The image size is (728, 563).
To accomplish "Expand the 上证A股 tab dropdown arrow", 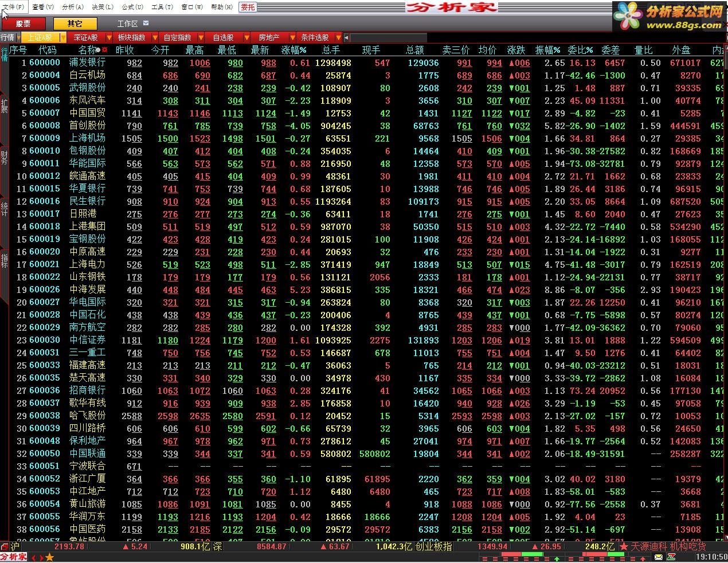I will tap(64, 38).
